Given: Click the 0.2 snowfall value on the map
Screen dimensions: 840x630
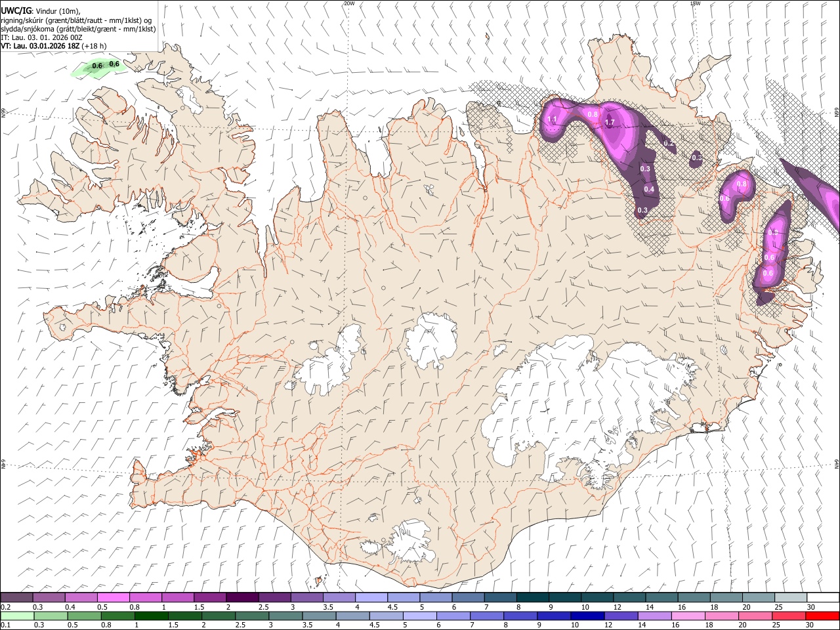Looking at the screenshot, I should pos(669,143).
